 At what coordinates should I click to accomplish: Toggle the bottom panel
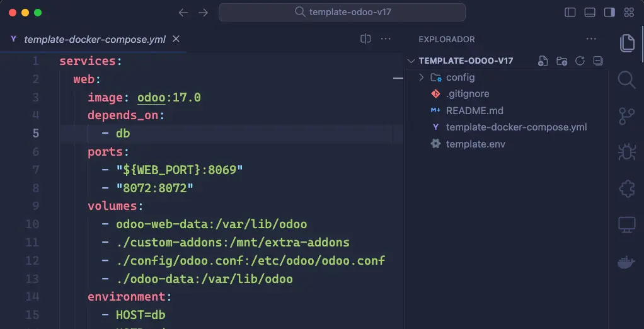click(x=590, y=13)
